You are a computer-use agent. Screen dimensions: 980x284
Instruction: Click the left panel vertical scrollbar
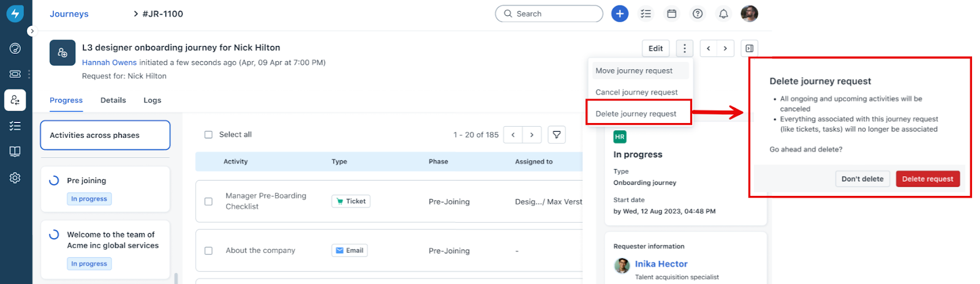[176, 278]
